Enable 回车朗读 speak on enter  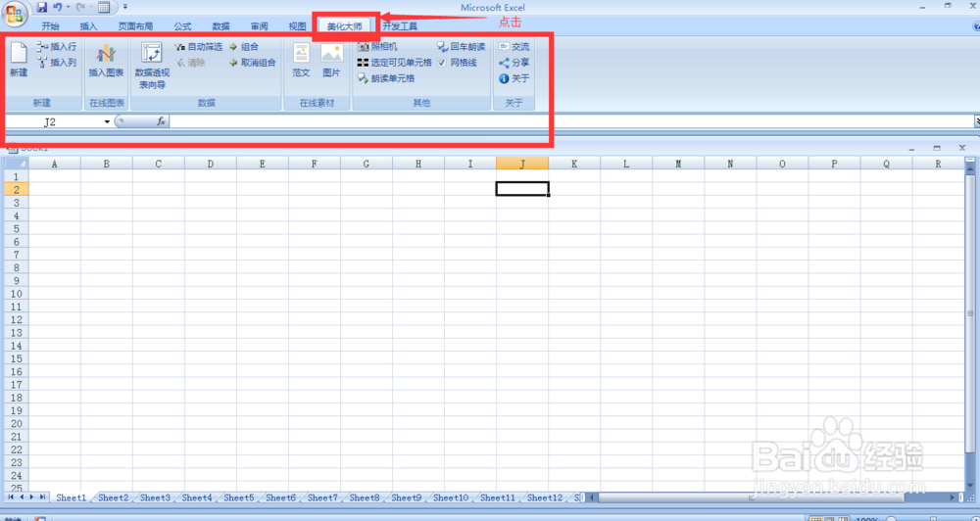point(462,47)
